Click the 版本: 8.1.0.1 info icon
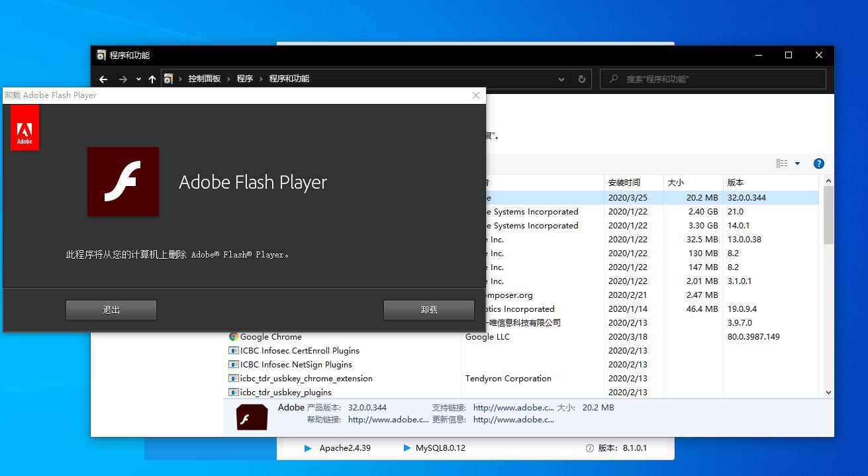 point(589,448)
